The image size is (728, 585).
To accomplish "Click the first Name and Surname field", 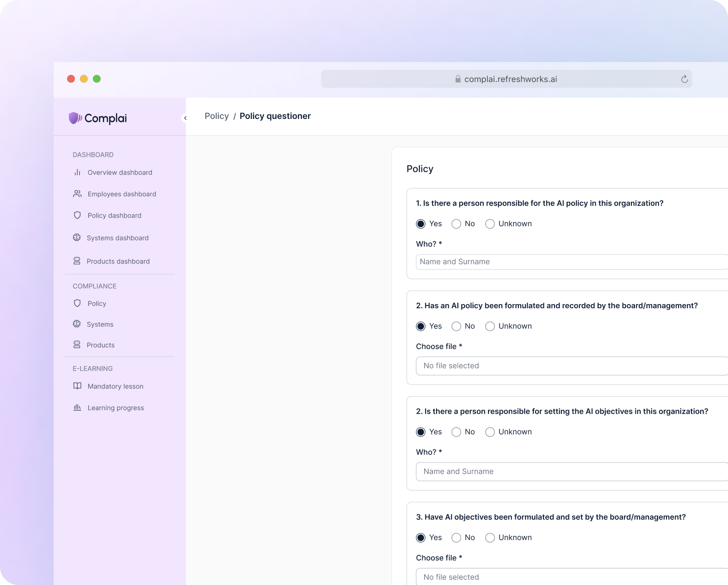I will (x=571, y=262).
